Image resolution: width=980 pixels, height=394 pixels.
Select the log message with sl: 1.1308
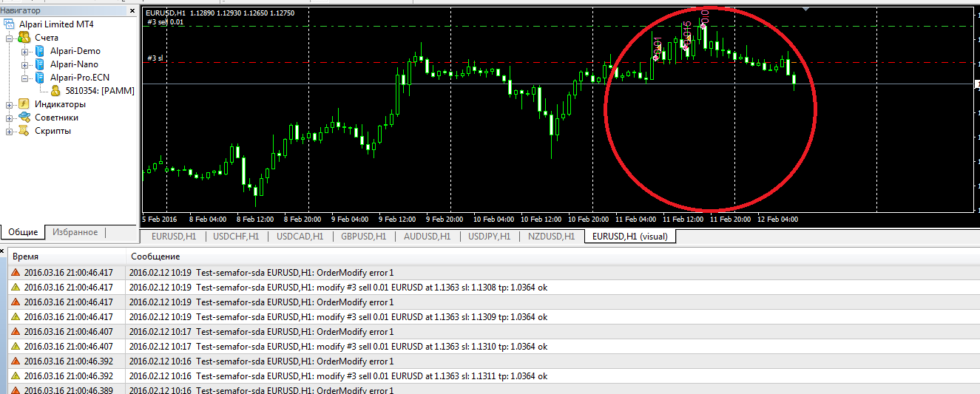pos(338,287)
